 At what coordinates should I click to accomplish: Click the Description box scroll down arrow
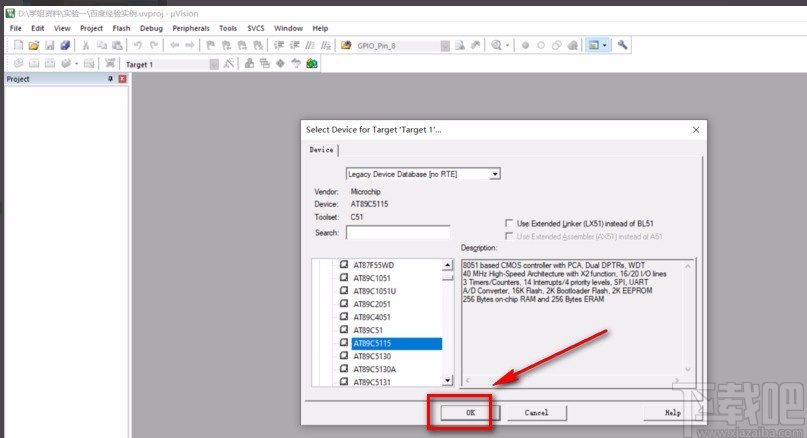pyautogui.click(x=688, y=369)
